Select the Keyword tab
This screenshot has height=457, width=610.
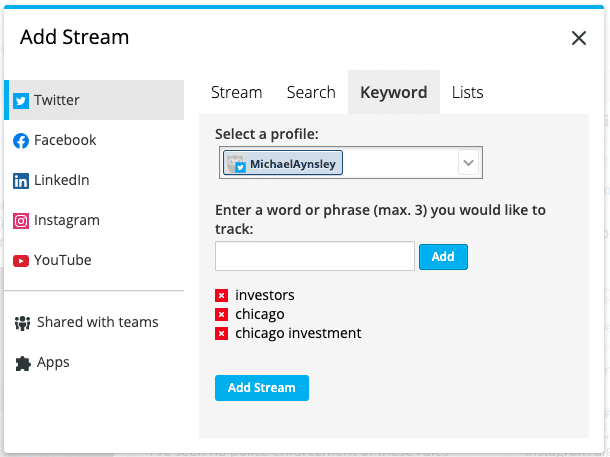(x=394, y=93)
